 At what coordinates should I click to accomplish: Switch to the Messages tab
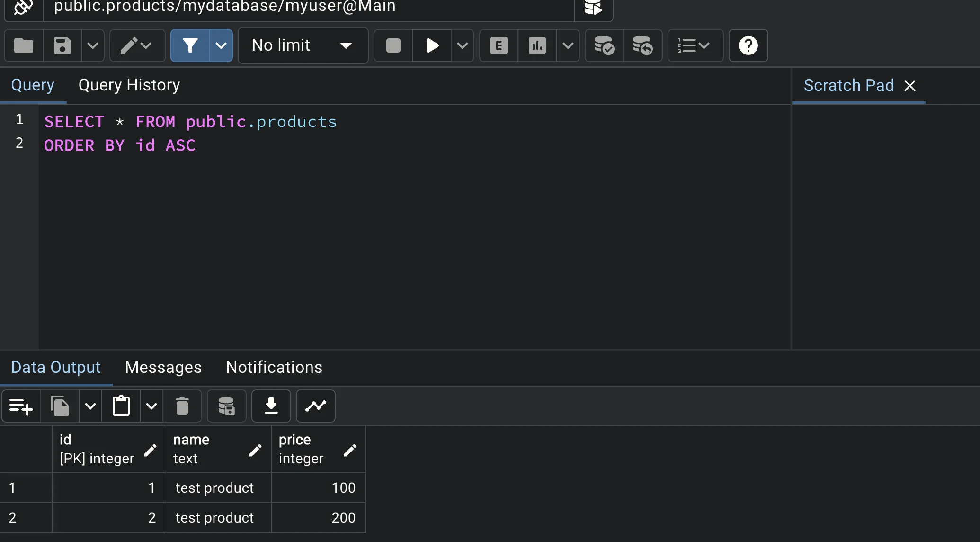pyautogui.click(x=163, y=368)
